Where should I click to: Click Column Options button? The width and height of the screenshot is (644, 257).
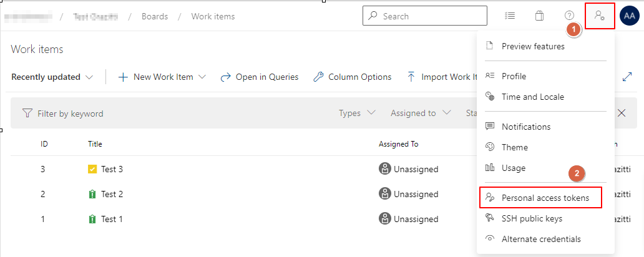click(352, 77)
